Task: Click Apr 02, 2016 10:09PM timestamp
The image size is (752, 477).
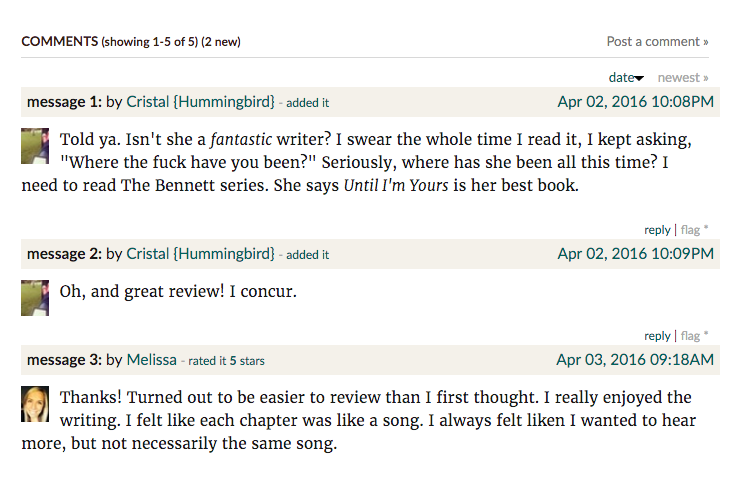Action: tap(635, 254)
